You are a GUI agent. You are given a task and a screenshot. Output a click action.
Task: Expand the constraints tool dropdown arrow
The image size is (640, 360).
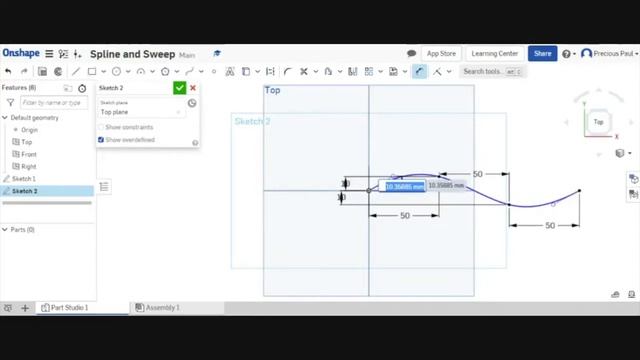(449, 71)
